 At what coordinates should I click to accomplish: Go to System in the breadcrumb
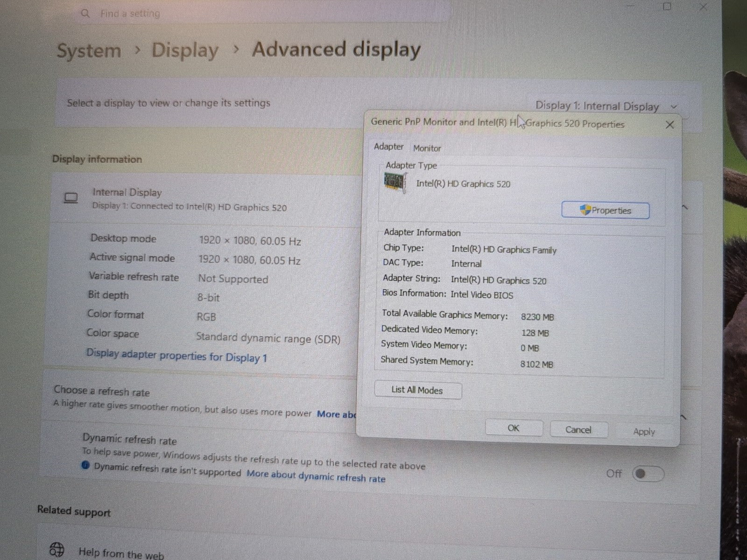[x=89, y=50]
